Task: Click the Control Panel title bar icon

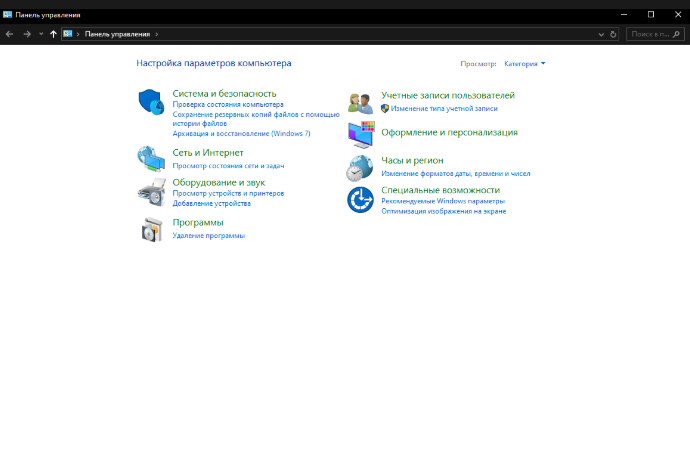Action: coord(7,15)
